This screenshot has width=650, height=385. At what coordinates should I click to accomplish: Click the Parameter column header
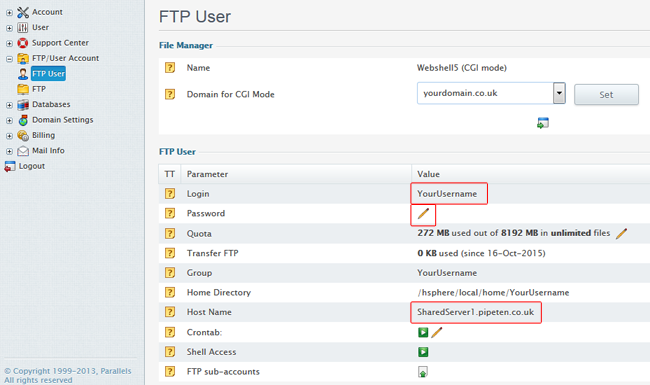coord(207,174)
